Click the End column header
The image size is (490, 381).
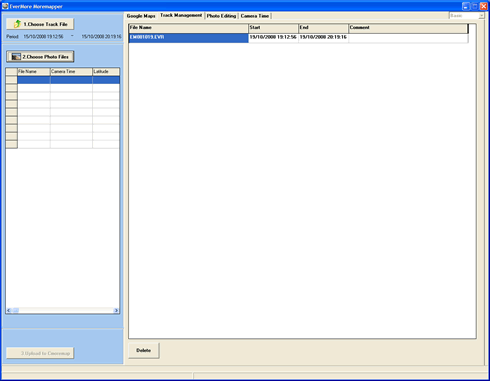323,28
